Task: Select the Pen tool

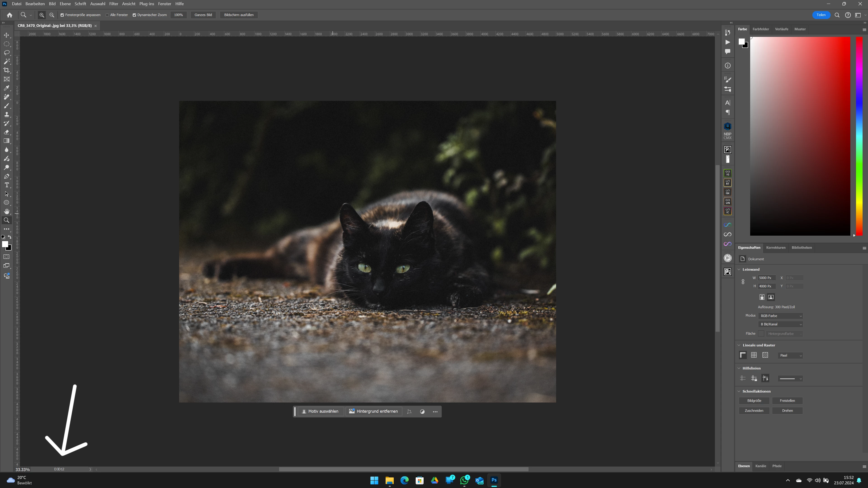Action: point(6,176)
